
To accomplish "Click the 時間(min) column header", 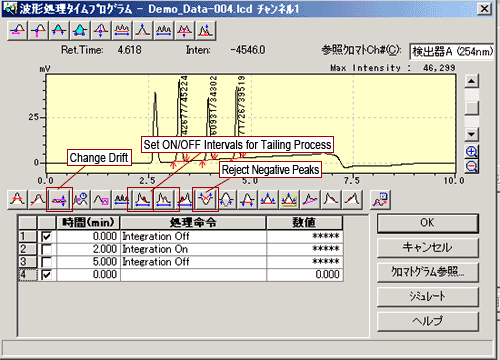I will tap(88, 223).
